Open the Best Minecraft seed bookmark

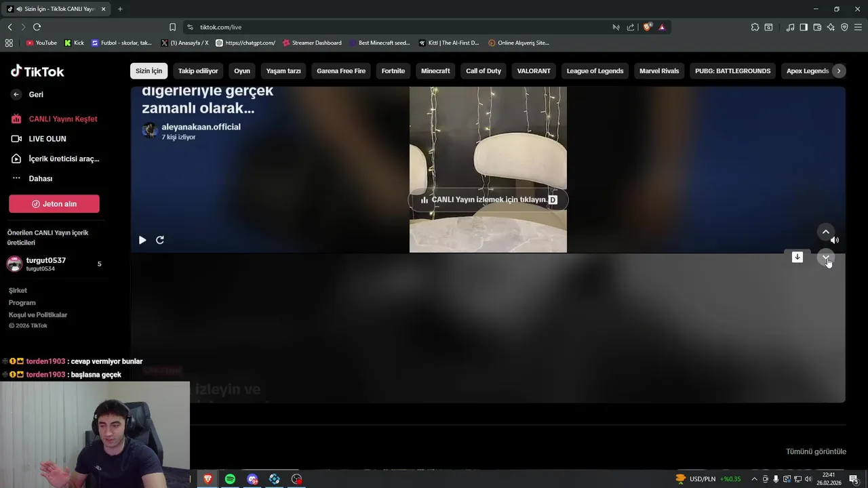380,43
